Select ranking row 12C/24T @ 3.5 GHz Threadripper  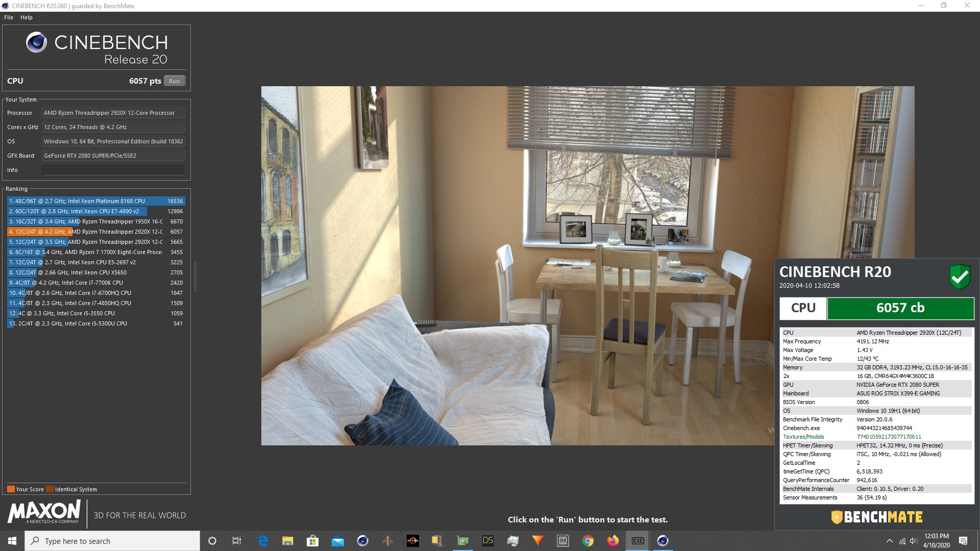tap(96, 242)
